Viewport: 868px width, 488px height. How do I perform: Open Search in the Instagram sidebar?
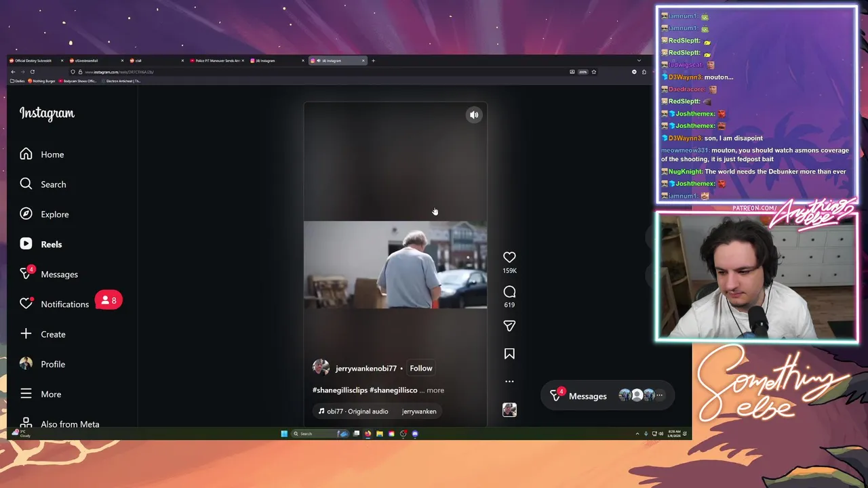tap(43, 184)
